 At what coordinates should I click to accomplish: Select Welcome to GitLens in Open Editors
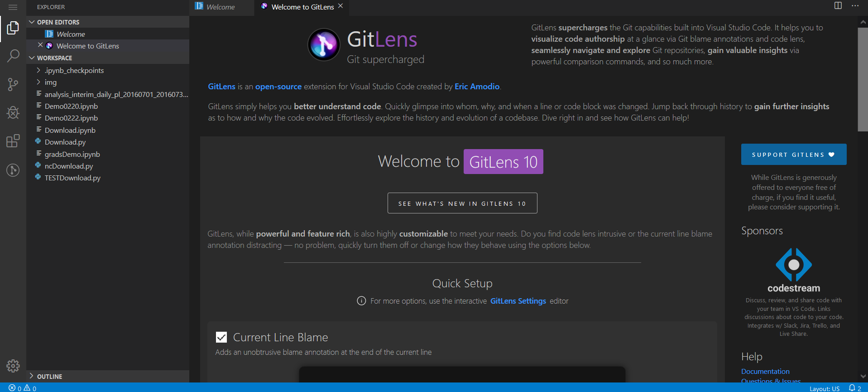[108, 46]
